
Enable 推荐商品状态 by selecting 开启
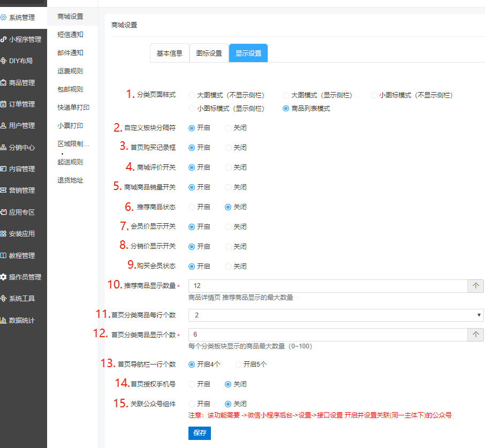192,207
